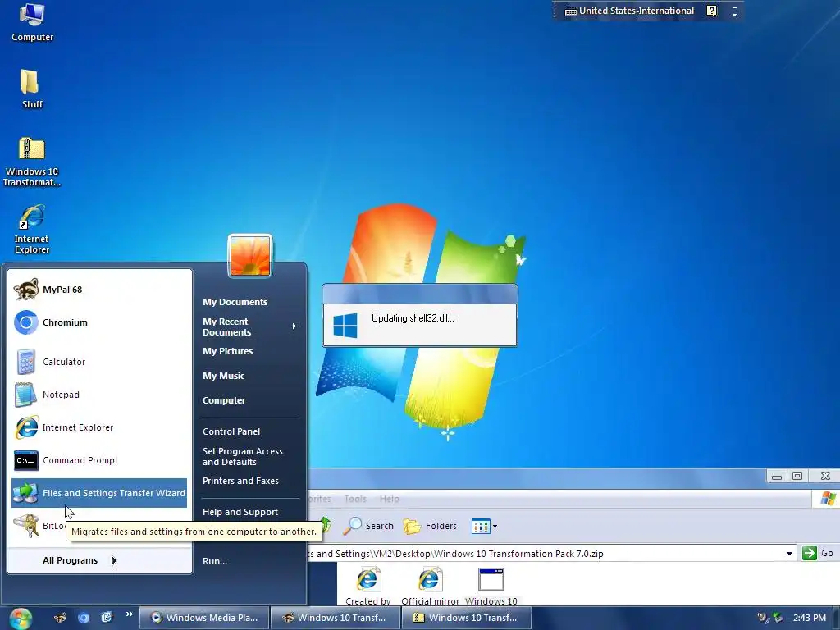840x630 pixels.
Task: Open My Documents
Action: coord(235,302)
